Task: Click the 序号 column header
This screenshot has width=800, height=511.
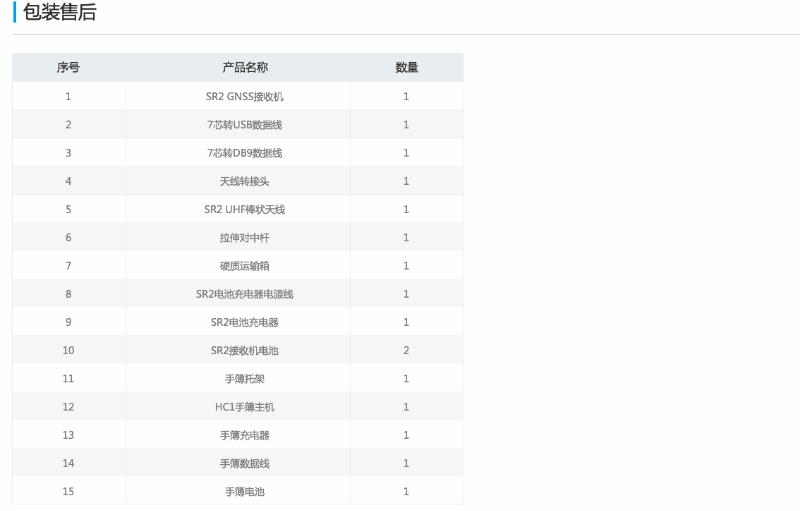Action: [68, 68]
